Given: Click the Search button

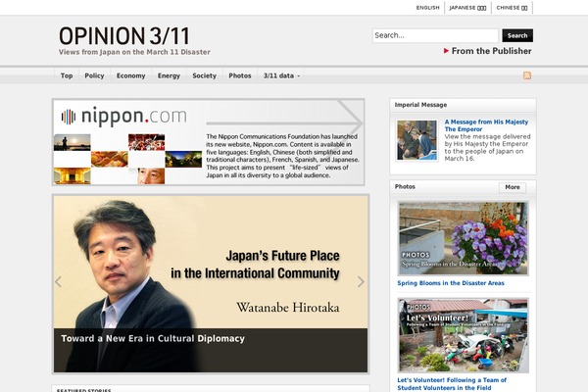Looking at the screenshot, I should [x=517, y=35].
